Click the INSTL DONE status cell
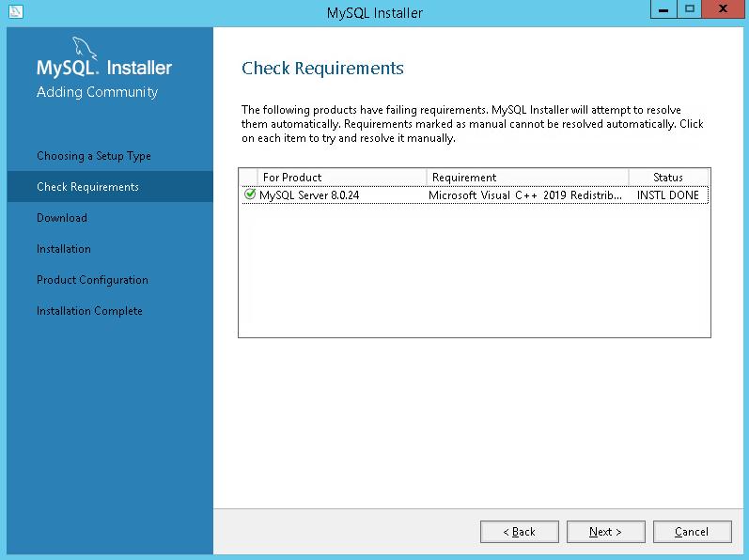The image size is (749, 560). (668, 194)
